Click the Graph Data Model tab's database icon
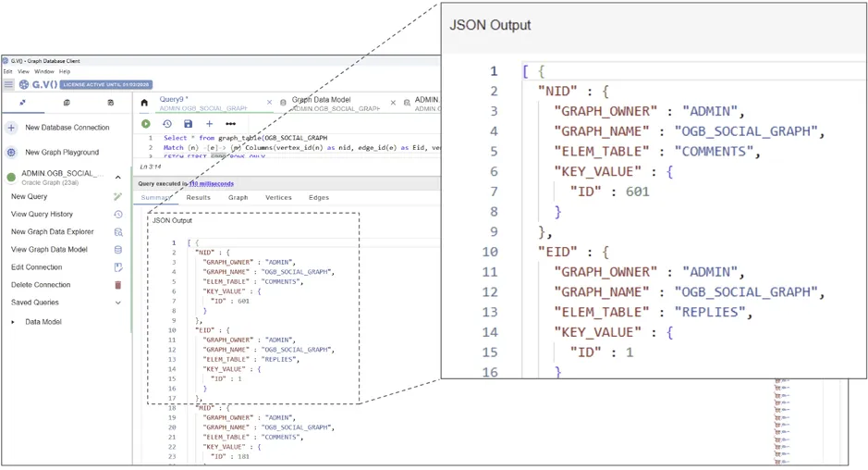 point(283,103)
